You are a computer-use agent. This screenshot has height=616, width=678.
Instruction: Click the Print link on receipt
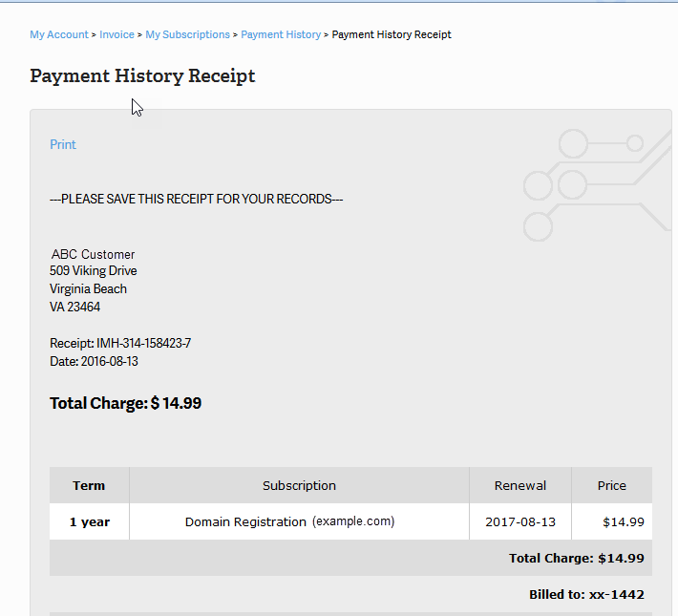pos(63,144)
